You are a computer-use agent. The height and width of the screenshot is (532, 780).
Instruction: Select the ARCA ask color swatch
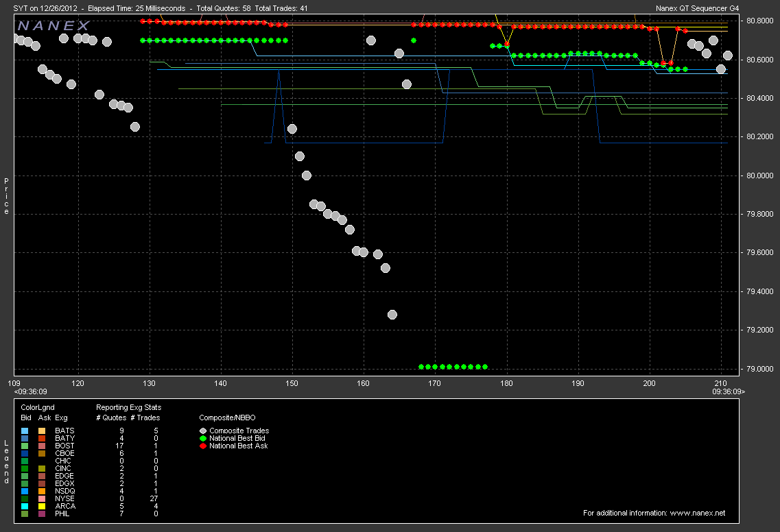(42, 506)
